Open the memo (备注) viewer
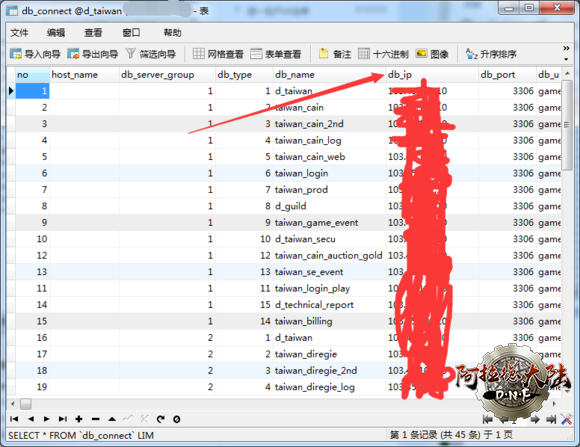The width and height of the screenshot is (580, 447). pyautogui.click(x=335, y=54)
